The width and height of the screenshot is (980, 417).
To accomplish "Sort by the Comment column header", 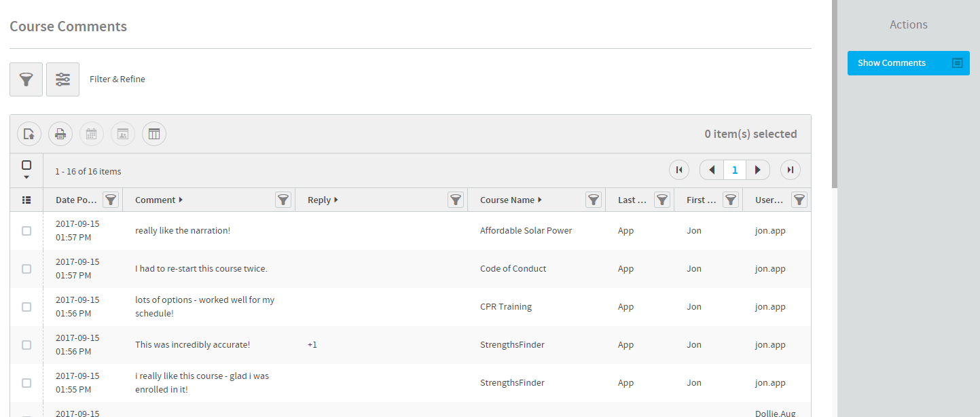I will (159, 200).
